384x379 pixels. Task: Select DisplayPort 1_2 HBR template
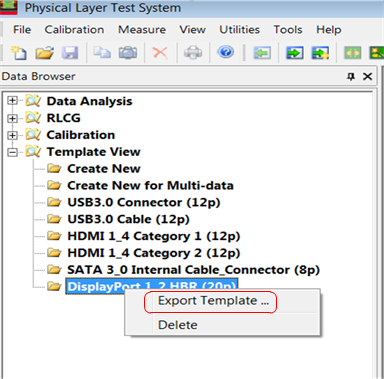point(152,287)
